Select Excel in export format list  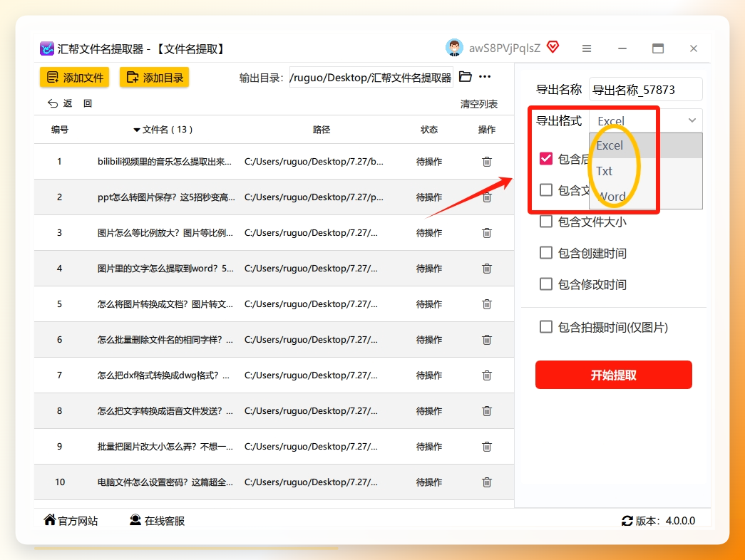[x=645, y=145]
